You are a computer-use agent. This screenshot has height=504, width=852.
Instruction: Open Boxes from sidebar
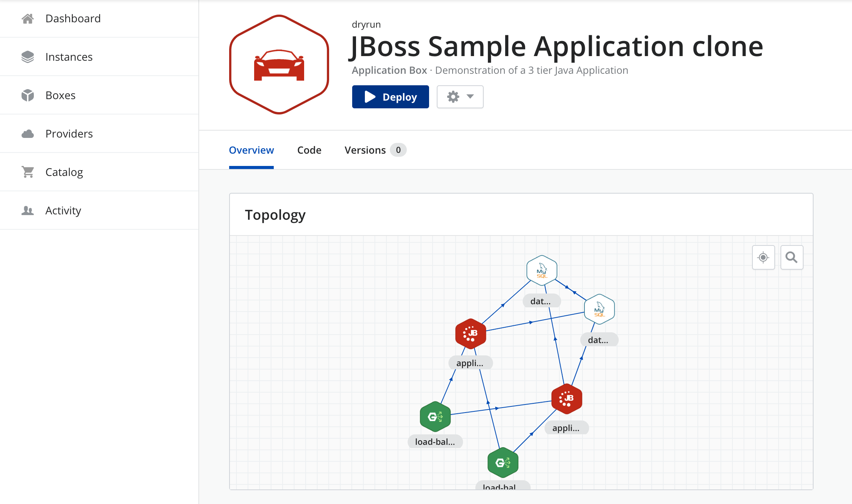(x=99, y=95)
